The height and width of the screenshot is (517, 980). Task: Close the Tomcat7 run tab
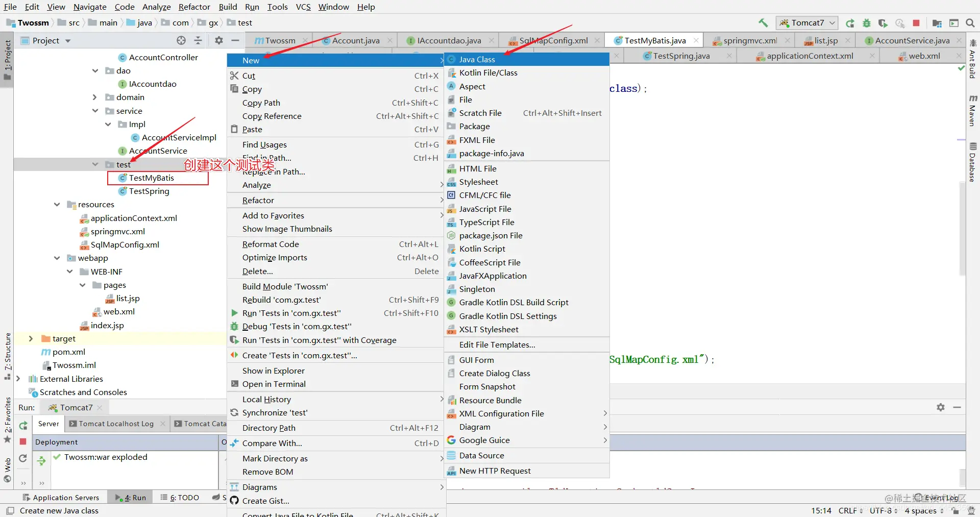pos(100,407)
